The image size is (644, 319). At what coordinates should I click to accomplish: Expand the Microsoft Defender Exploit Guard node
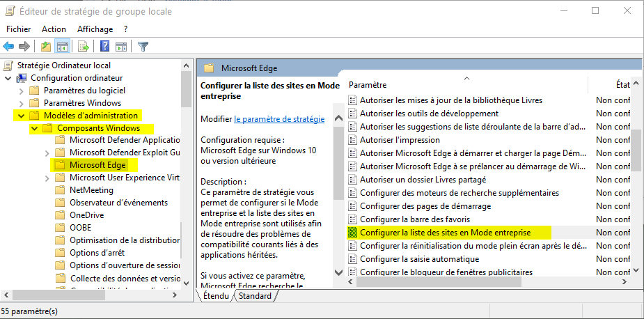47,153
